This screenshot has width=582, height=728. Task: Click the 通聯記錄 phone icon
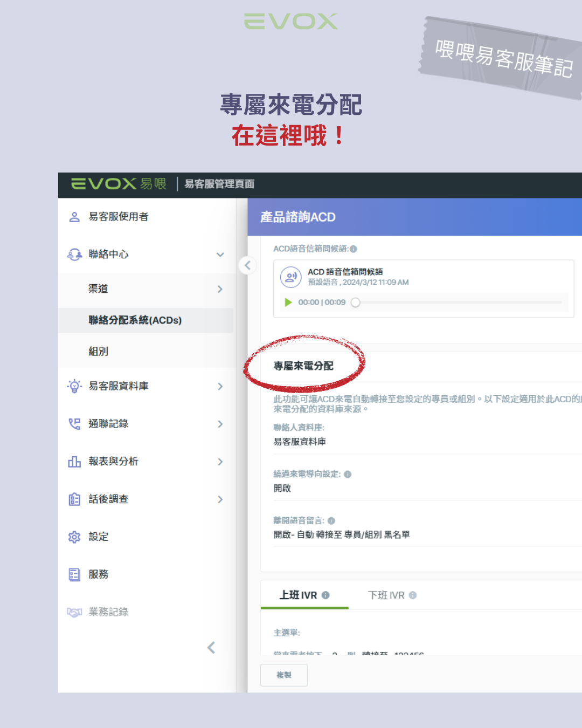[x=74, y=424]
